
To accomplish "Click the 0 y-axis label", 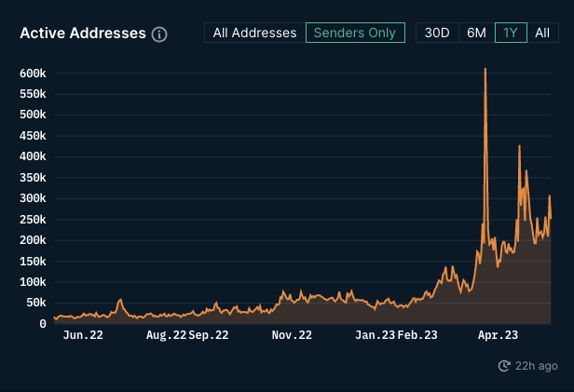I will click(43, 324).
